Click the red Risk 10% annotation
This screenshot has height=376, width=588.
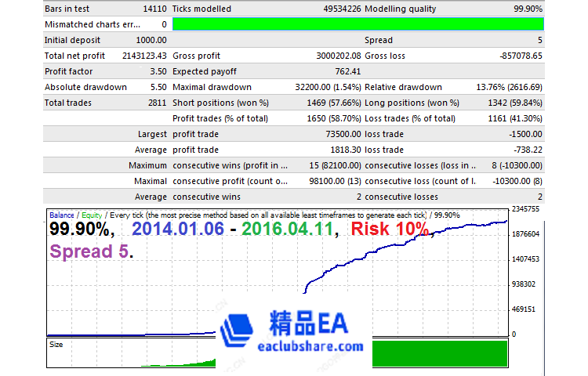390,230
